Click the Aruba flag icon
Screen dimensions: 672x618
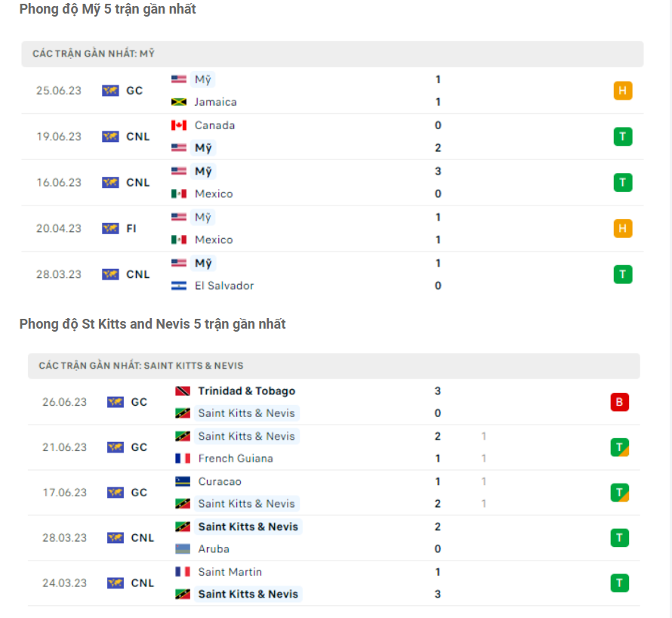click(182, 549)
